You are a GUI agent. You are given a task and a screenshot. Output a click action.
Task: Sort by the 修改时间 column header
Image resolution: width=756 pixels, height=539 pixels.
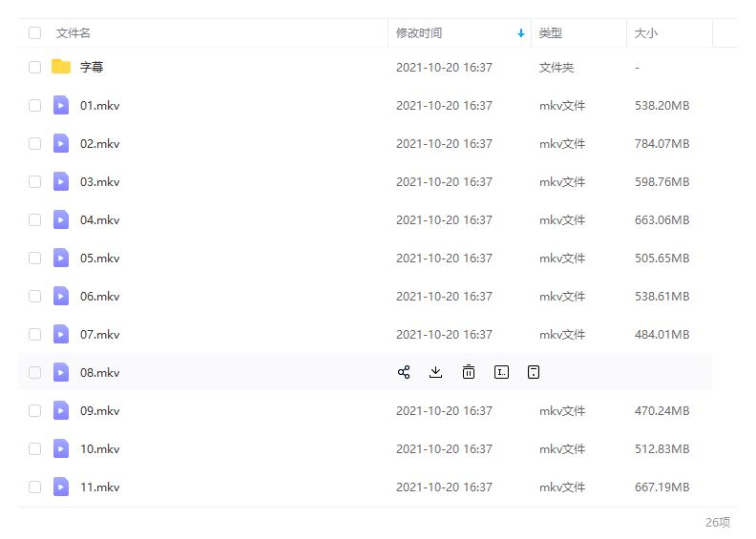pos(418,32)
